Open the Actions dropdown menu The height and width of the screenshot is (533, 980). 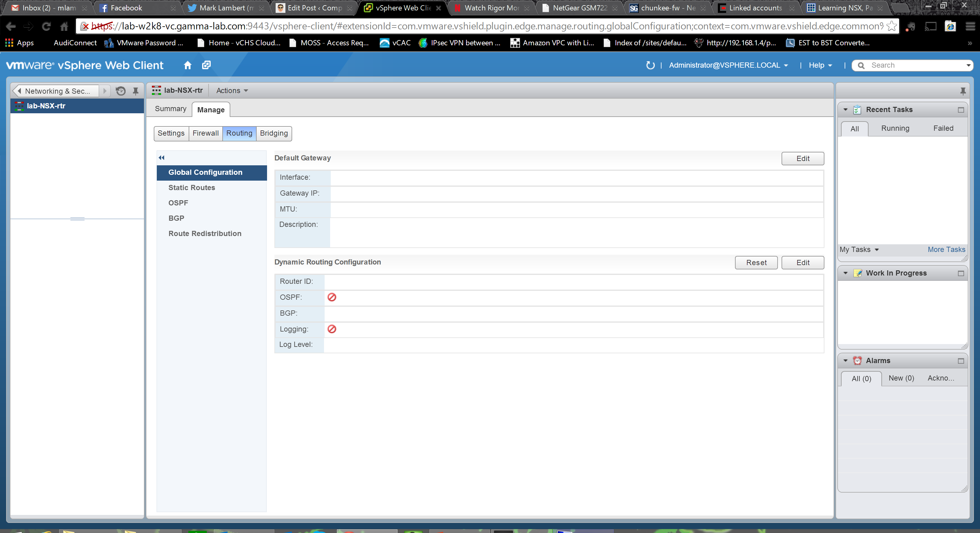tap(232, 91)
